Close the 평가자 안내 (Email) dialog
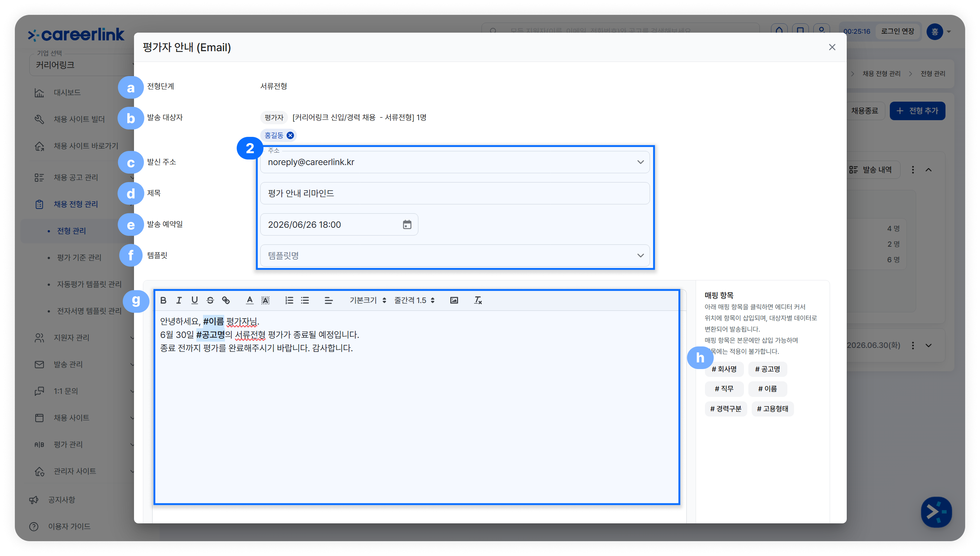980x556 pixels. (x=832, y=47)
